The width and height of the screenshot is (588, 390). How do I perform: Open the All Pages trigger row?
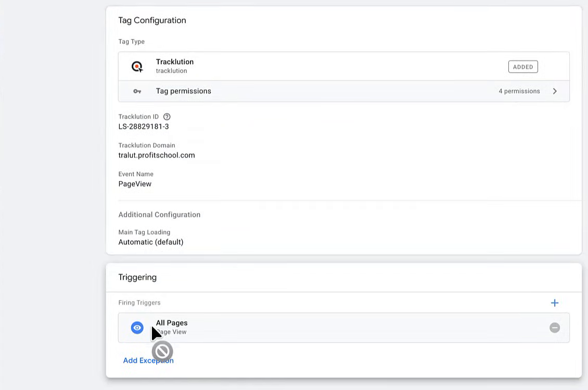(x=344, y=328)
